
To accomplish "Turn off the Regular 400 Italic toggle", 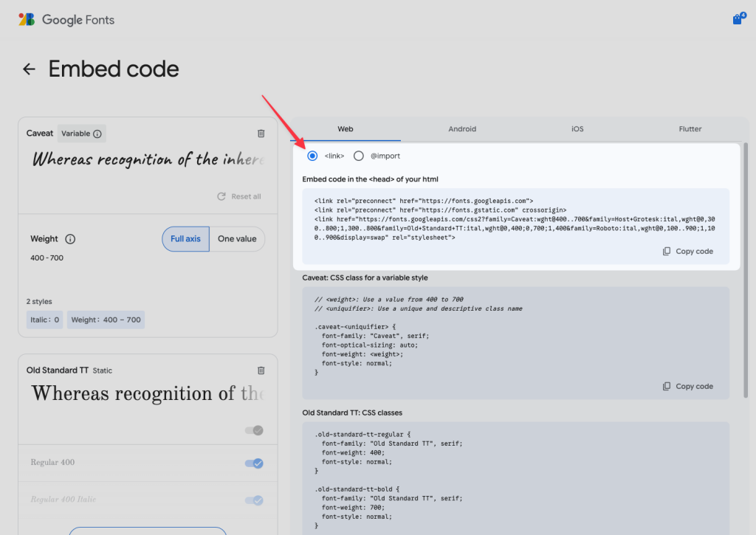I will [254, 500].
